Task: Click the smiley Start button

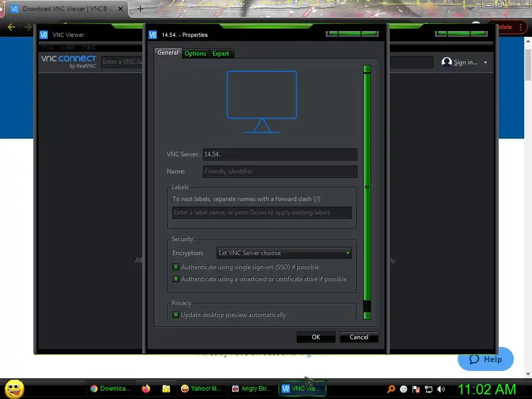Action: 14,389
